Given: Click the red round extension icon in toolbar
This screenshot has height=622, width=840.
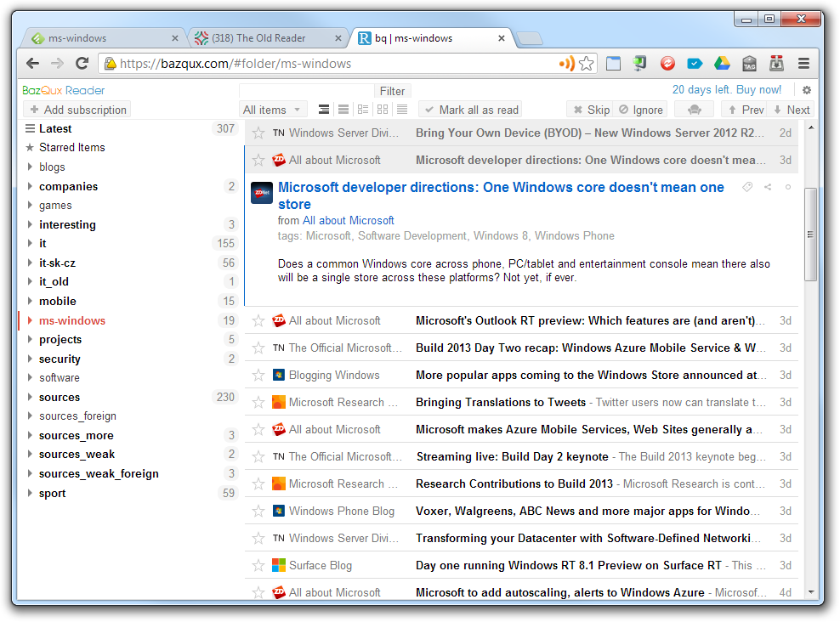Looking at the screenshot, I should [x=667, y=64].
